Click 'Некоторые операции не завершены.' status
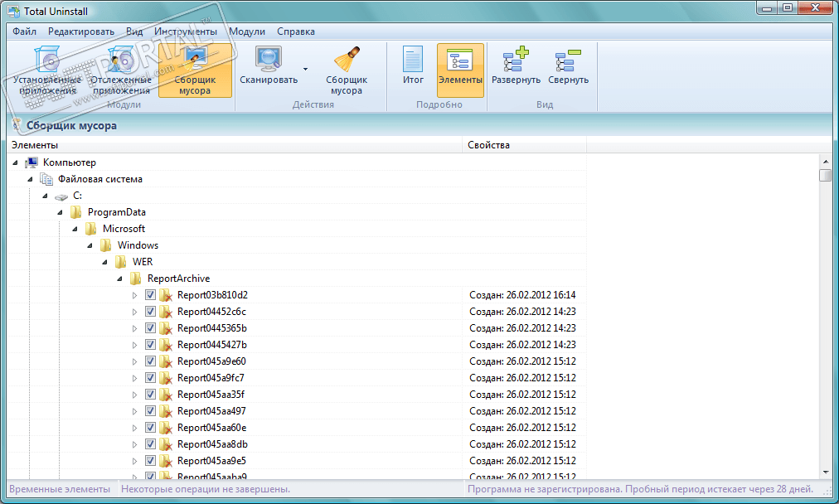This screenshot has height=504, width=839. (x=206, y=489)
